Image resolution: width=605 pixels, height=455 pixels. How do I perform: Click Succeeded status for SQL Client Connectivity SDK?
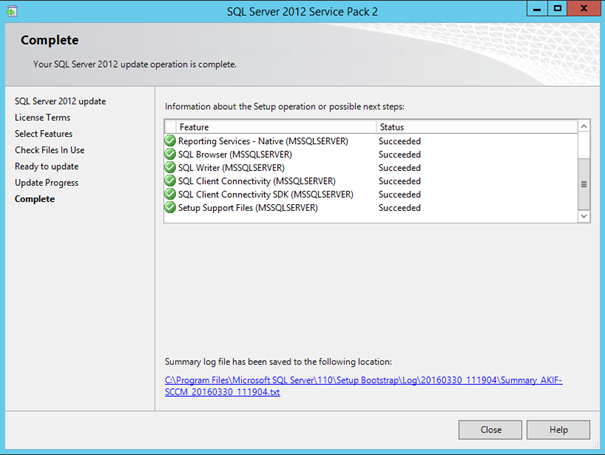click(399, 194)
